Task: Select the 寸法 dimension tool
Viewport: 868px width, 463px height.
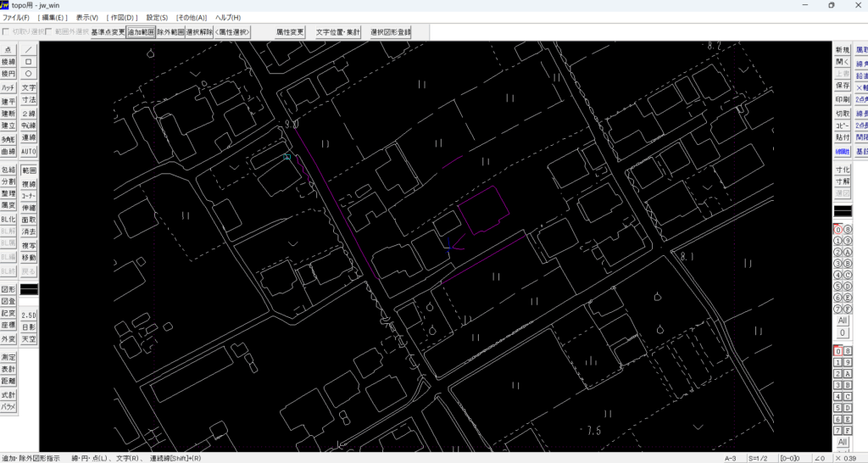Action: (29, 100)
